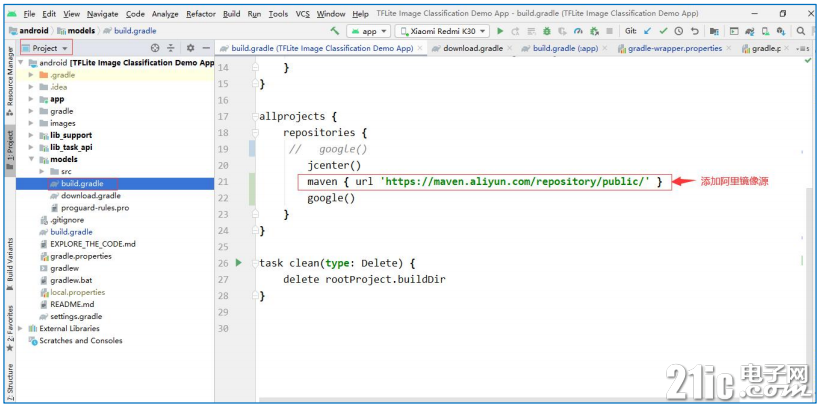Click the Git Commit green checkmark
Image resolution: width=820 pixels, height=407 pixels.
click(x=663, y=31)
